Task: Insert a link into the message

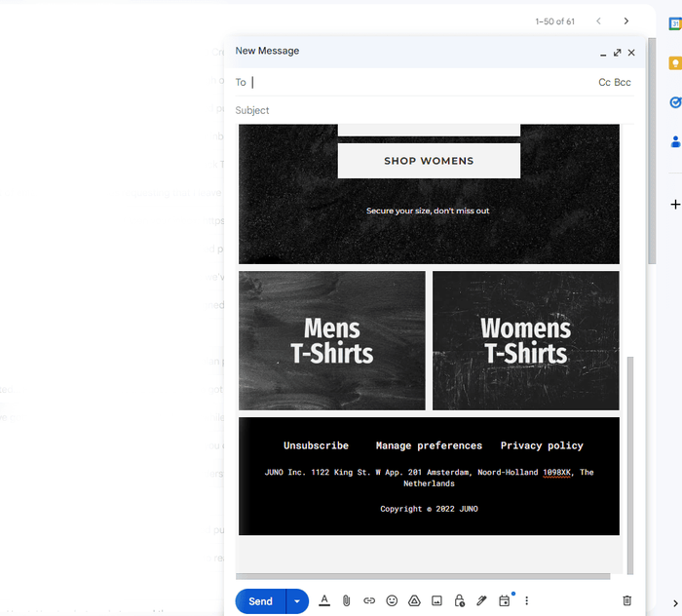Action: click(369, 600)
